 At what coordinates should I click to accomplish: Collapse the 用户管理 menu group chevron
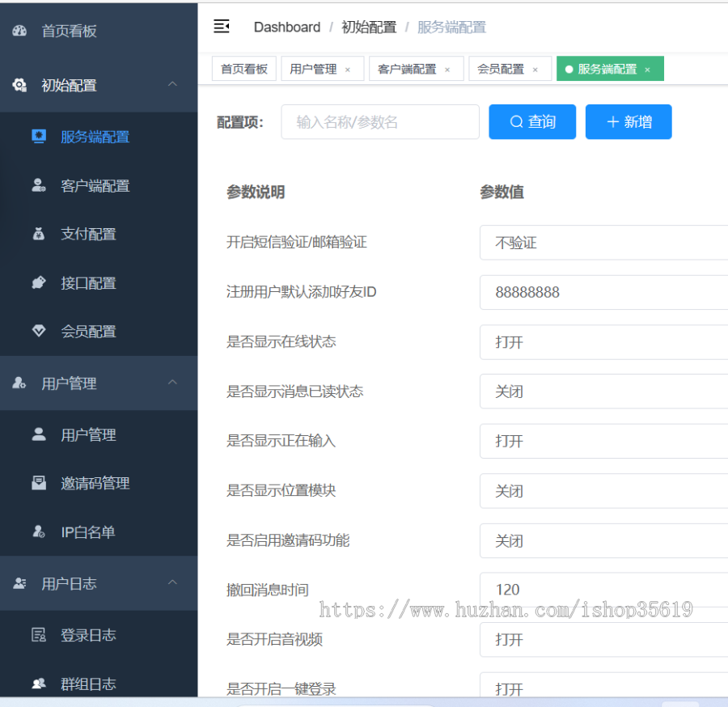click(x=172, y=382)
